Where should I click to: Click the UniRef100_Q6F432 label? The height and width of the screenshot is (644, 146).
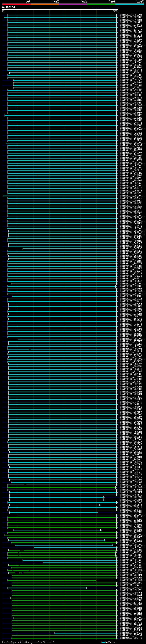131,135
